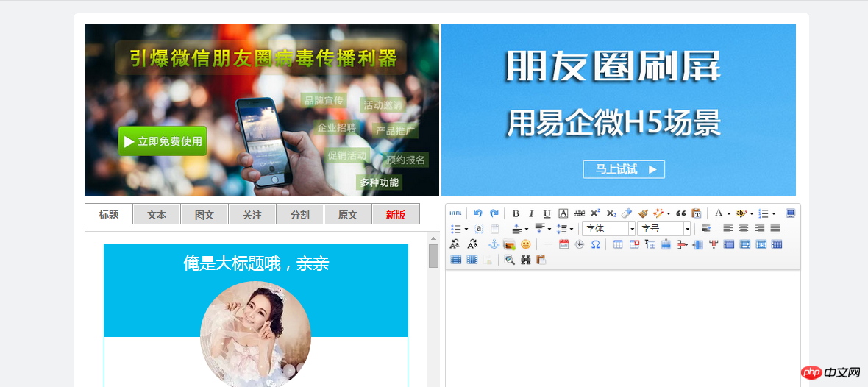This screenshot has height=387, width=868.
Task: Open the HTML source view
Action: (x=455, y=213)
